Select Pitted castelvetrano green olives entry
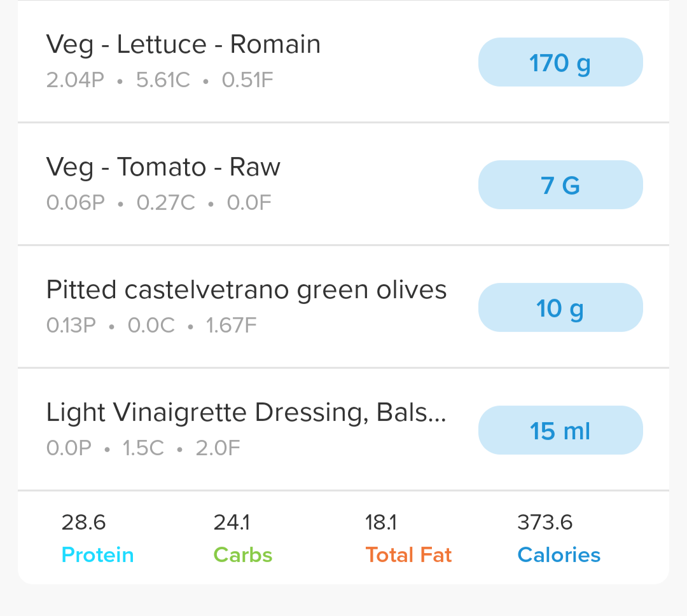 (x=246, y=290)
